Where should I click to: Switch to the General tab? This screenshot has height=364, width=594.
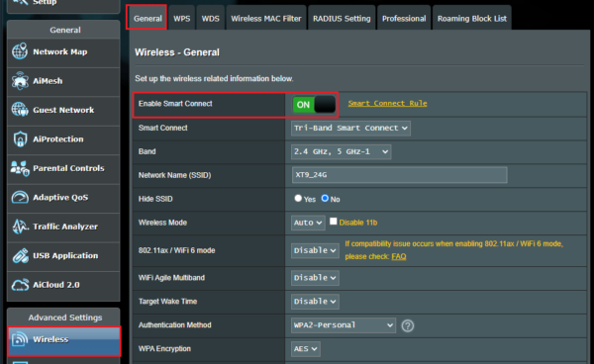click(x=148, y=18)
